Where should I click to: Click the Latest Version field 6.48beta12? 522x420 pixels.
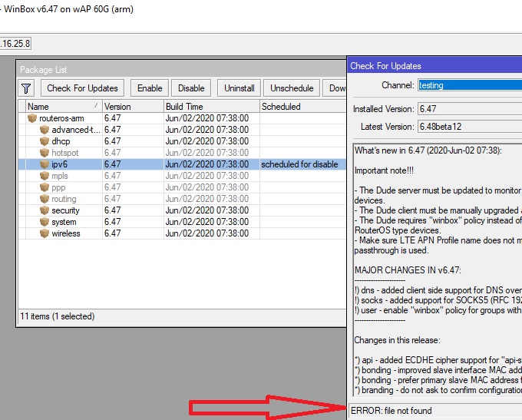tap(470, 127)
